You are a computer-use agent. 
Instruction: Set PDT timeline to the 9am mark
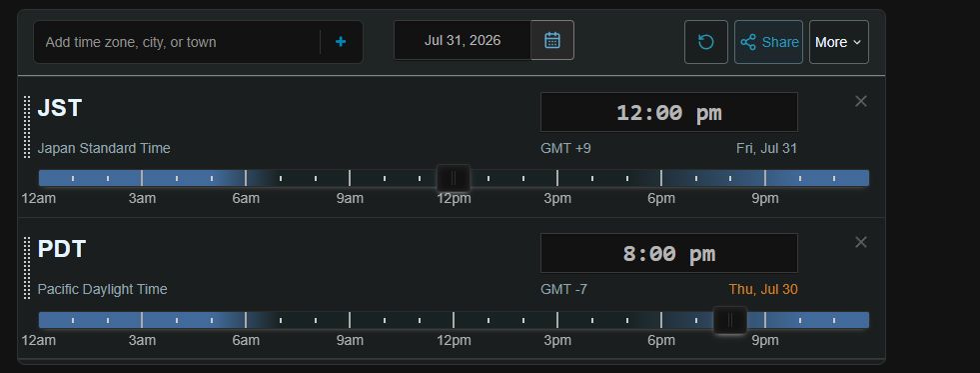point(350,320)
